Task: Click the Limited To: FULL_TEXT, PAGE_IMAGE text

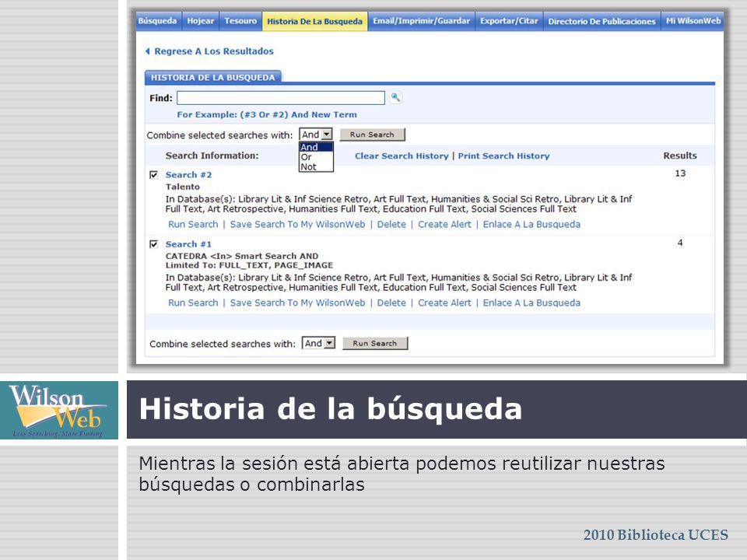Action: point(249,265)
